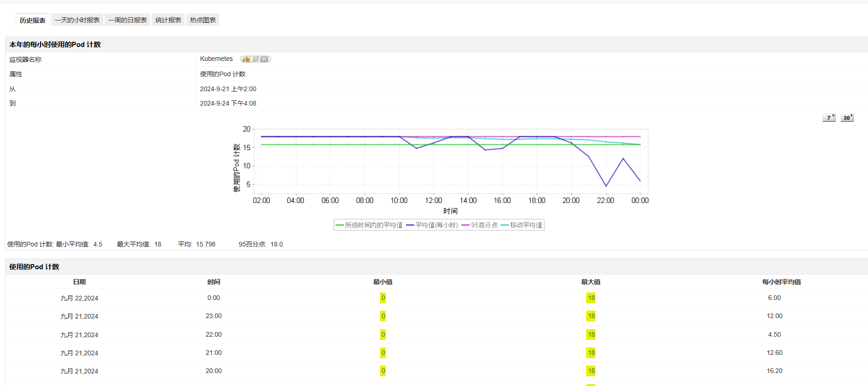The height and width of the screenshot is (386, 868).
Task: Click the 时间 column header in the table
Action: point(214,282)
